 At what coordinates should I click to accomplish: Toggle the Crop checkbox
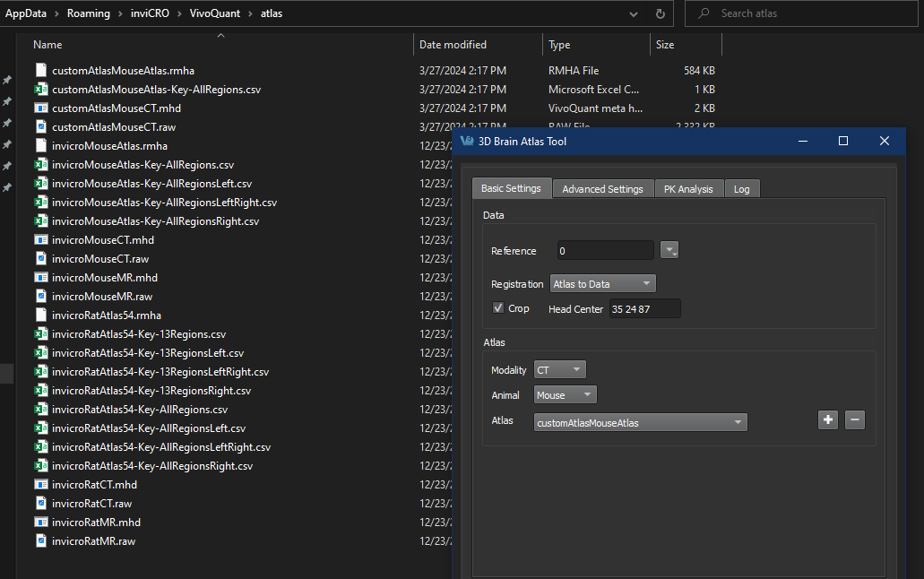tap(499, 307)
